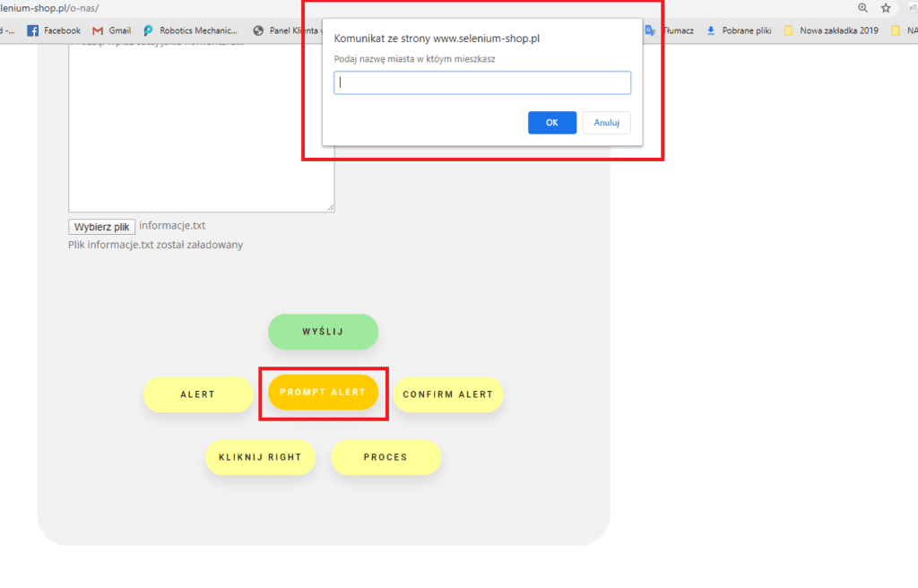Click OK in the prompt dialog
Viewport: 918px width, 588px height.
click(x=551, y=123)
